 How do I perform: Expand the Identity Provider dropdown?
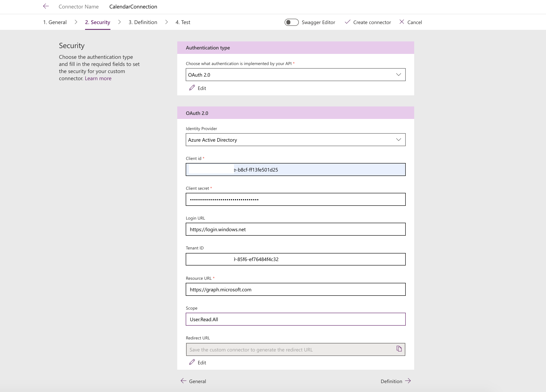[x=295, y=140]
